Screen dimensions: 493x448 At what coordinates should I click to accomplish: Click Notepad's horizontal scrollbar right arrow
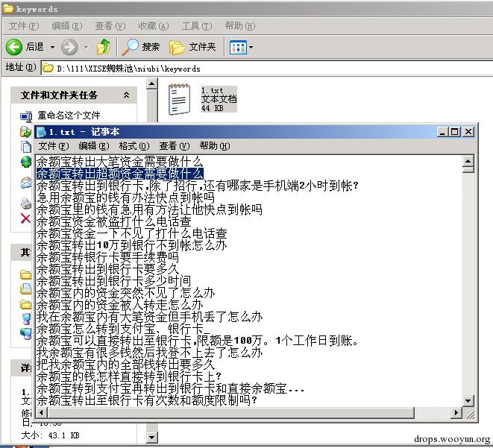point(456,412)
